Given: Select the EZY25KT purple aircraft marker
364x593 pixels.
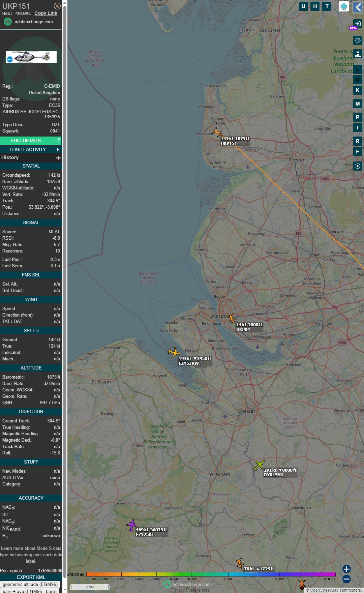Looking at the screenshot, I should 132,525.
